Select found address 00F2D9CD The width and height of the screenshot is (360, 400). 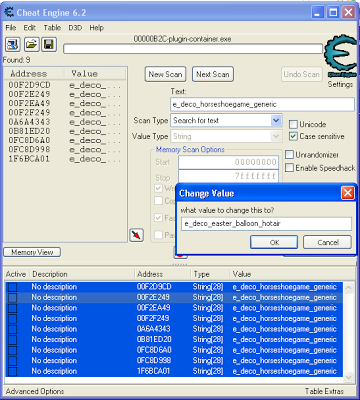(x=29, y=85)
